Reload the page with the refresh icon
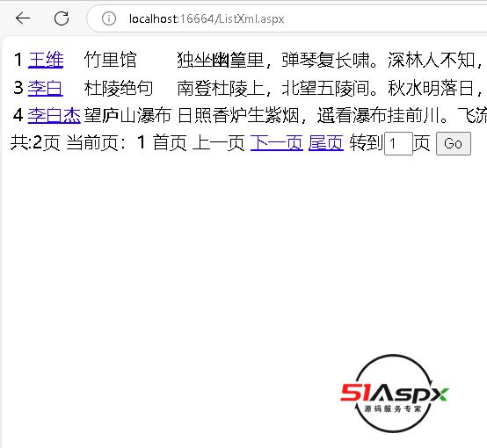This screenshot has width=487, height=448. [62, 18]
